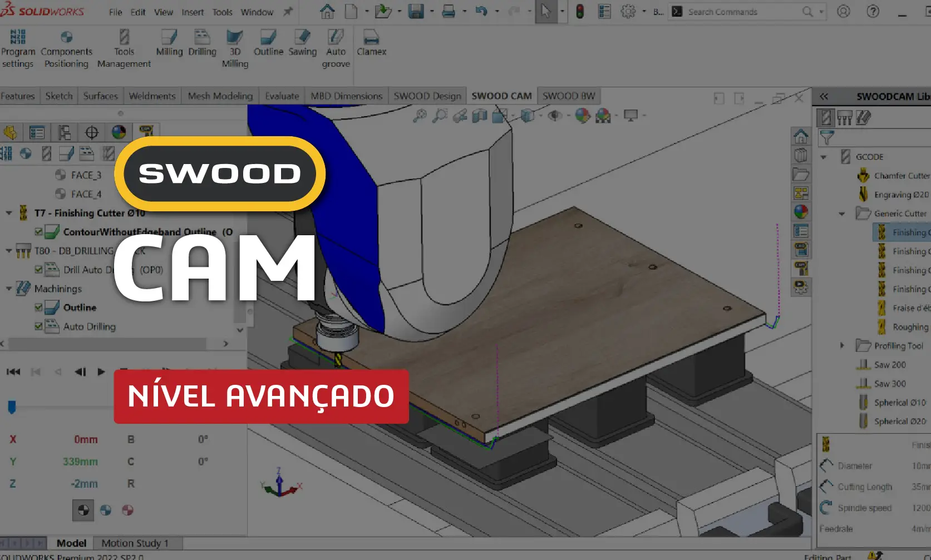The width and height of the screenshot is (931, 560).
Task: Click the Save icon in the top toolbar
Action: 416,11
